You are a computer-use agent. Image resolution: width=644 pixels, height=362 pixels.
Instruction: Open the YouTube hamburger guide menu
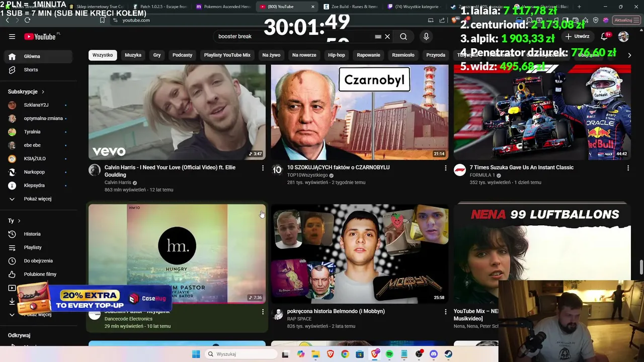(12, 36)
